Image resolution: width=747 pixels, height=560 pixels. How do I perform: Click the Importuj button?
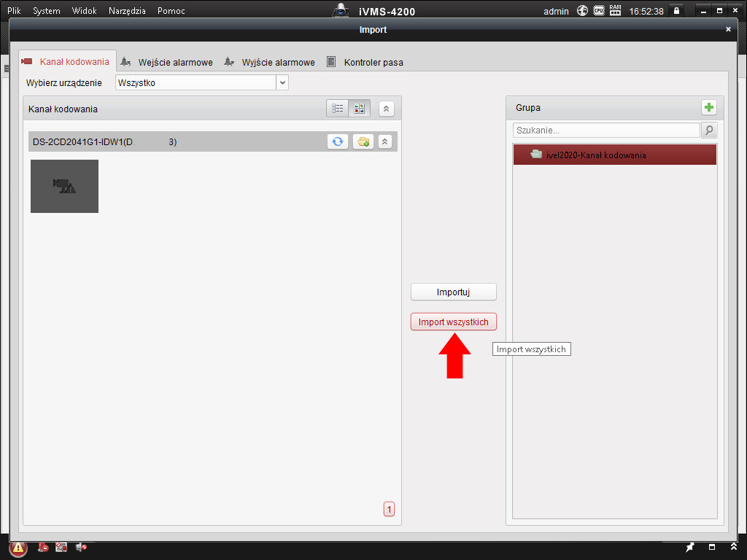[x=453, y=292]
